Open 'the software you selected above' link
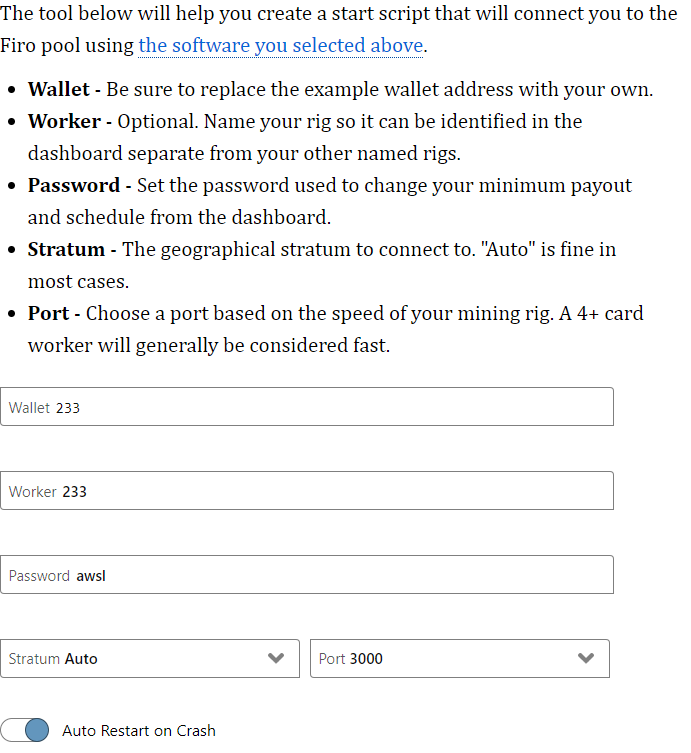Viewport: 691px width, 753px height. point(280,46)
